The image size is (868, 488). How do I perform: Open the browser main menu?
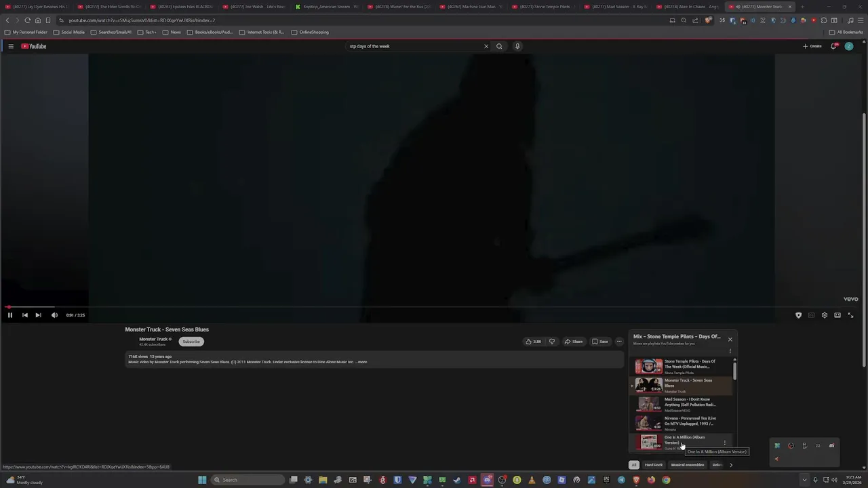[861, 20]
